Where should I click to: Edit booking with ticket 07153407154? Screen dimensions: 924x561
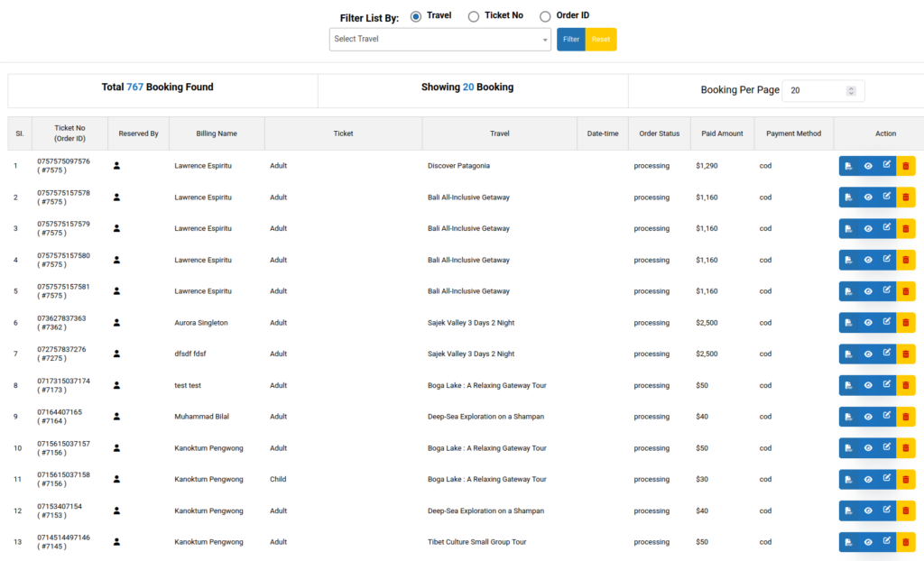coord(887,510)
